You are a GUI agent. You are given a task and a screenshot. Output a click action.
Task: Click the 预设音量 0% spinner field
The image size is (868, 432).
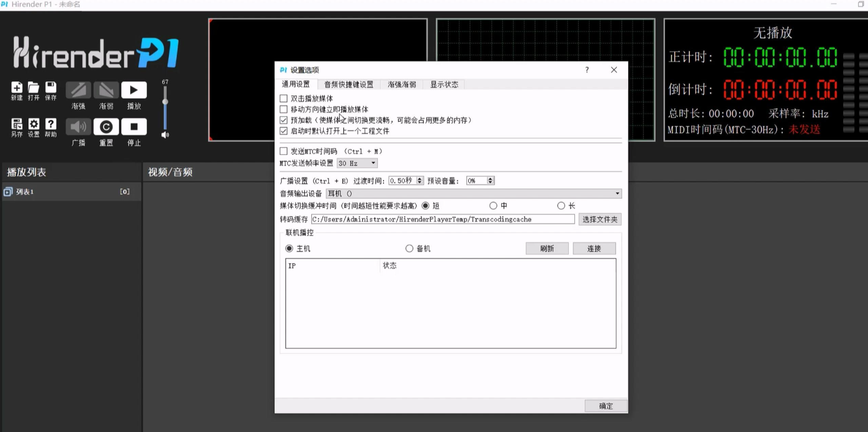(480, 181)
